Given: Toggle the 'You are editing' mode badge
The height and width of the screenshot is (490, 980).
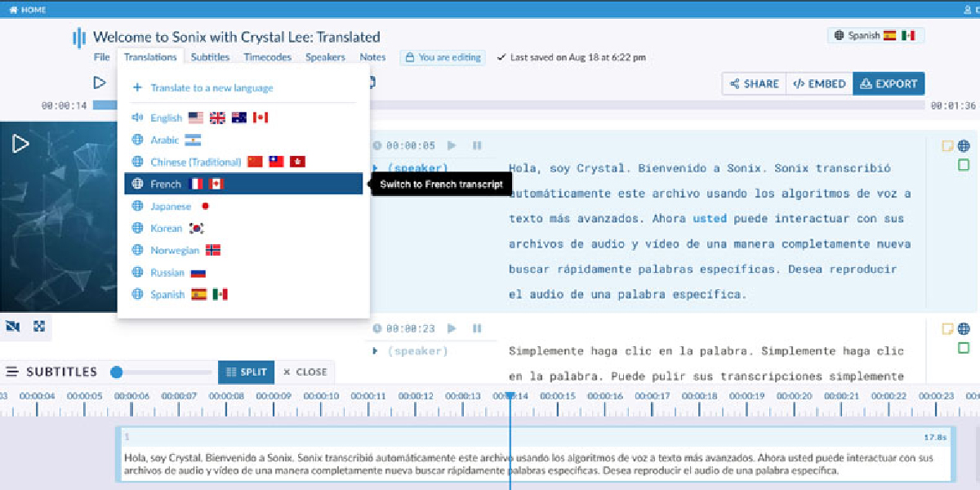Looking at the screenshot, I should pos(442,57).
